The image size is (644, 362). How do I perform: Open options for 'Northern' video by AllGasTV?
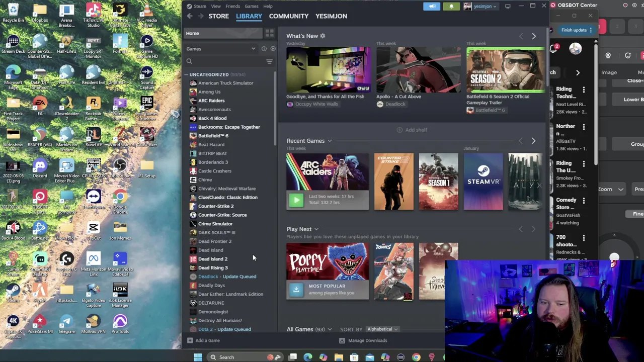[x=584, y=127]
